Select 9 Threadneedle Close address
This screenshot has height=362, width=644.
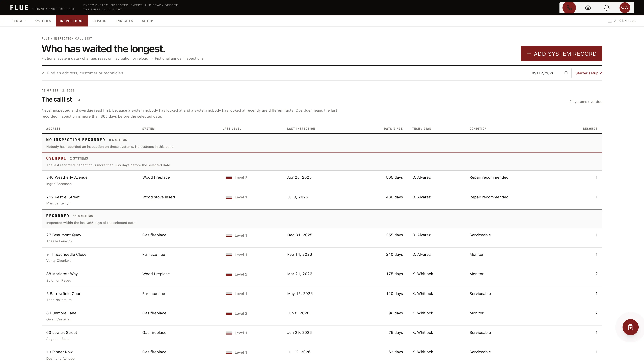pos(66,254)
